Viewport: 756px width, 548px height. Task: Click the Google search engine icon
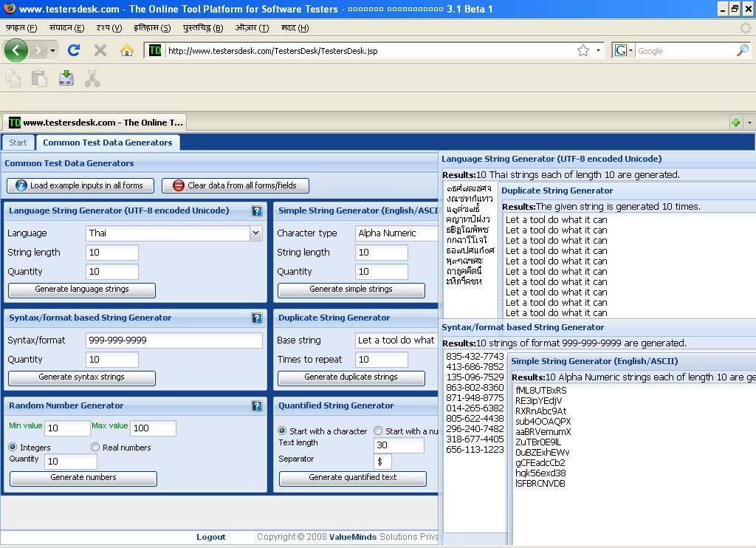click(620, 51)
